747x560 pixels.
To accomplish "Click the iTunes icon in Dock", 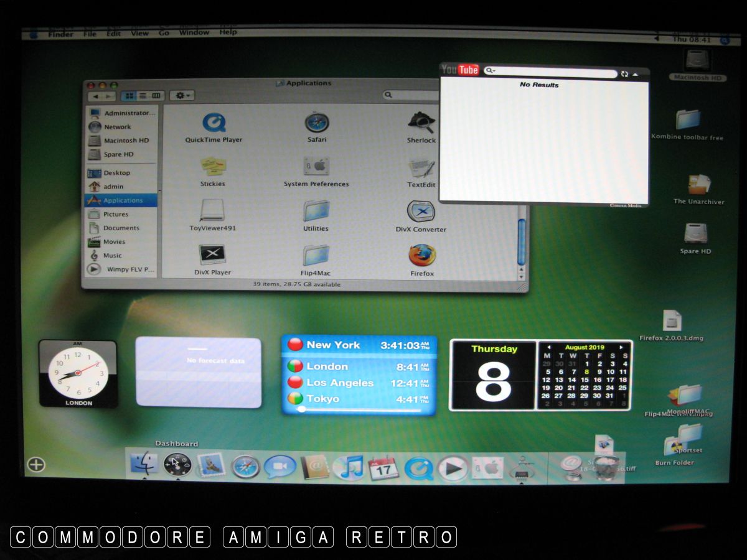I will 348,467.
